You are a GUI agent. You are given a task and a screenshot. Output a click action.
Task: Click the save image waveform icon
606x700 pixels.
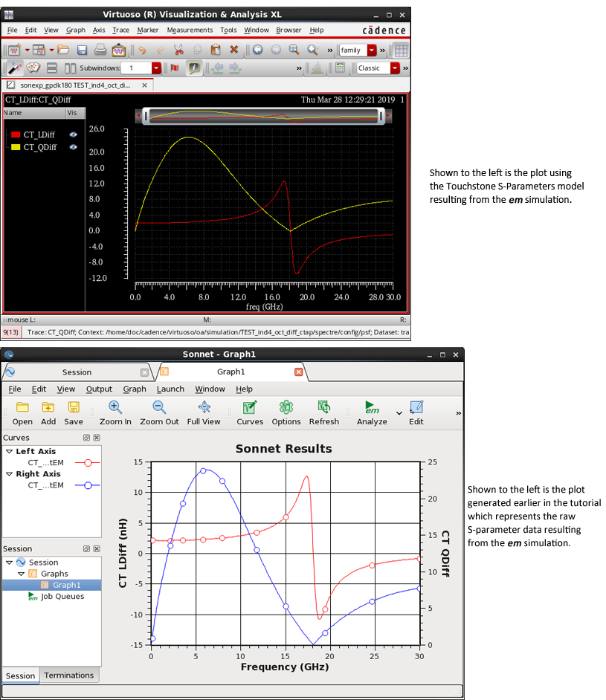119,50
